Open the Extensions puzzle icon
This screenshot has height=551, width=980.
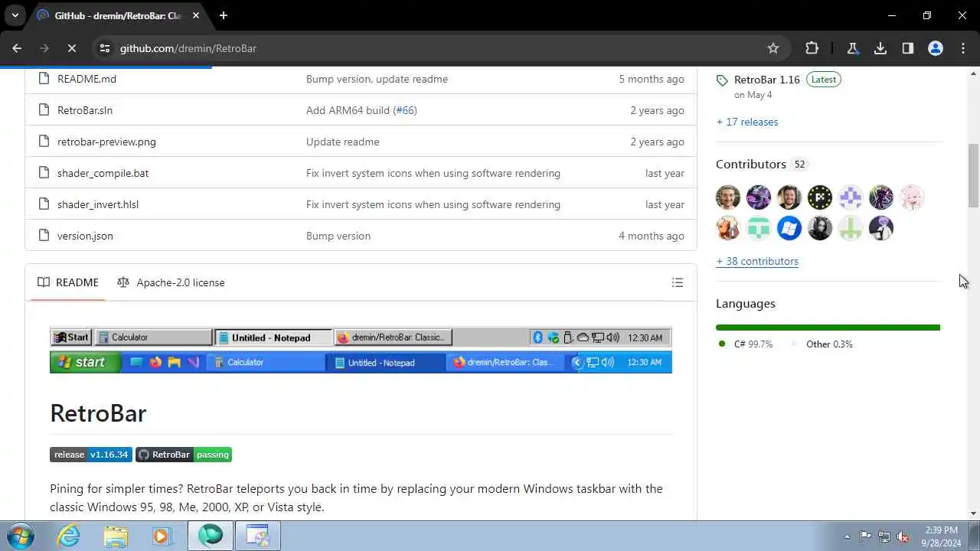pyautogui.click(x=812, y=48)
